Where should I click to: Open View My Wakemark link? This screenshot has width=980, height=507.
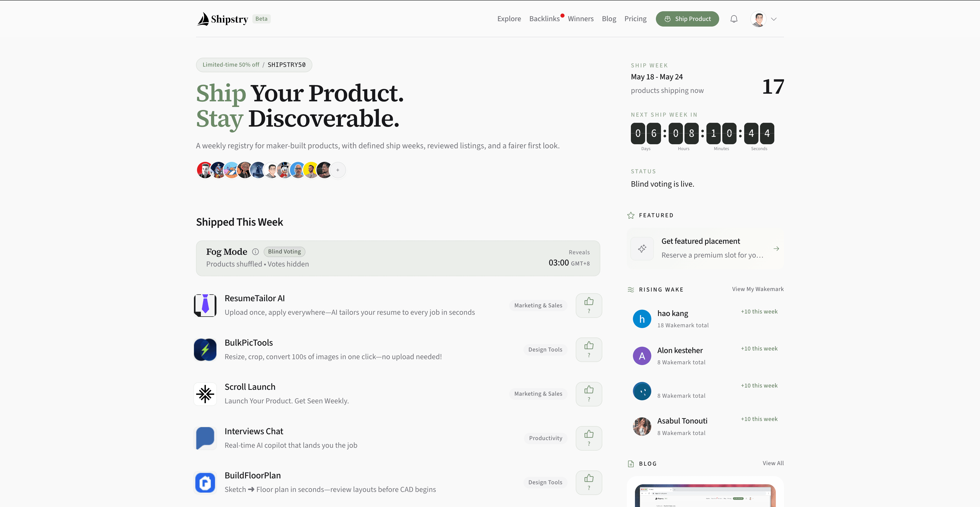click(x=757, y=289)
